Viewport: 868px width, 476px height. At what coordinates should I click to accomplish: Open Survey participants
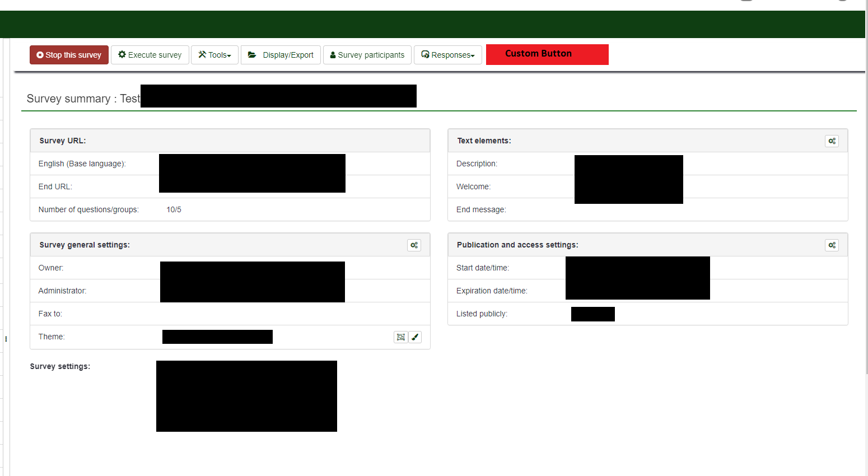click(x=367, y=55)
